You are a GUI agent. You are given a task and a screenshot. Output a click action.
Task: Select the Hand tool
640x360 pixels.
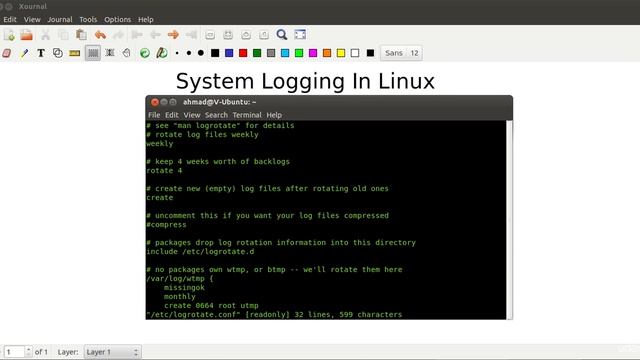tap(127, 53)
